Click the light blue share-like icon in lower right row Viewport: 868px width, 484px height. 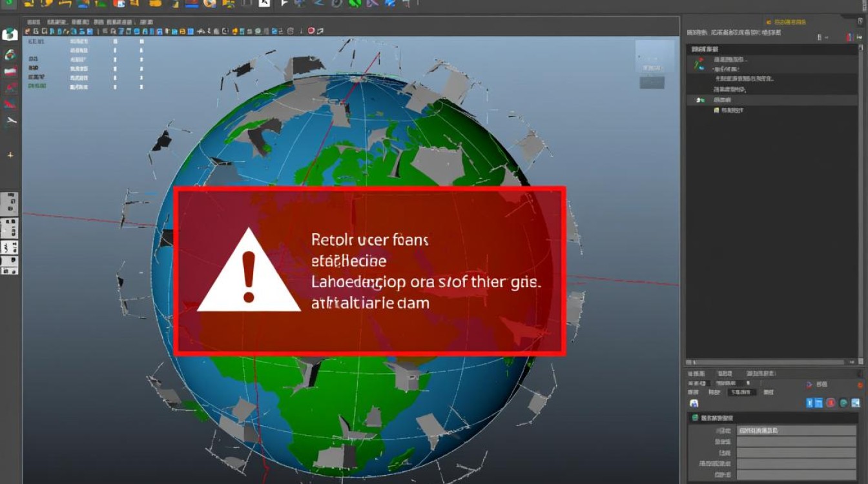pyautogui.click(x=856, y=403)
